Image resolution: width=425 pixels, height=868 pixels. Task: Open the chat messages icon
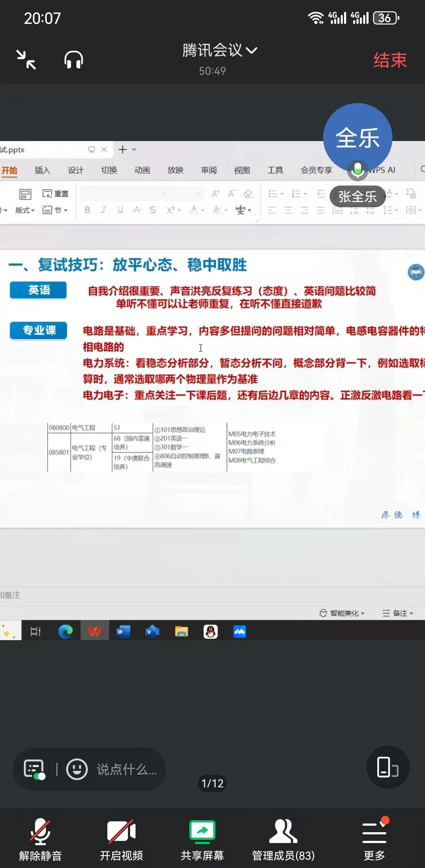tap(34, 769)
